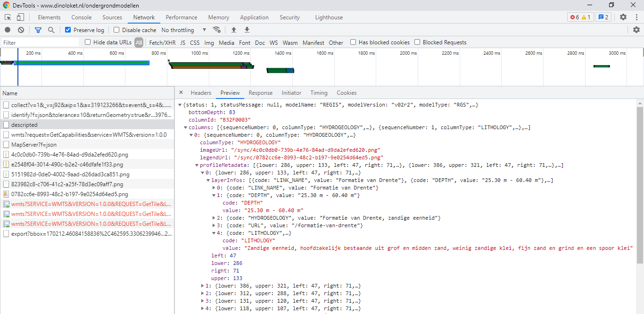Open the Application panel
Image resolution: width=644 pixels, height=314 pixels.
(254, 17)
